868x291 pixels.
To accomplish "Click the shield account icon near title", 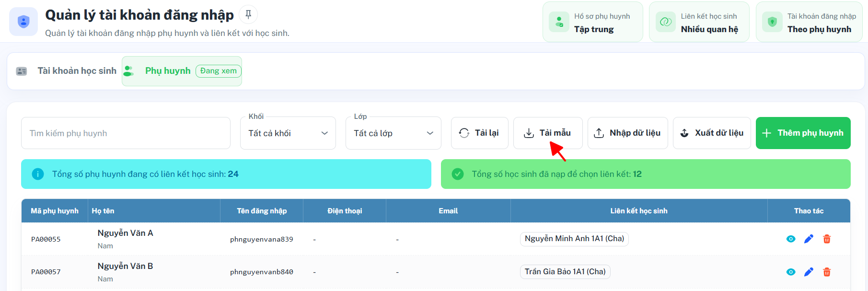I will tap(23, 22).
